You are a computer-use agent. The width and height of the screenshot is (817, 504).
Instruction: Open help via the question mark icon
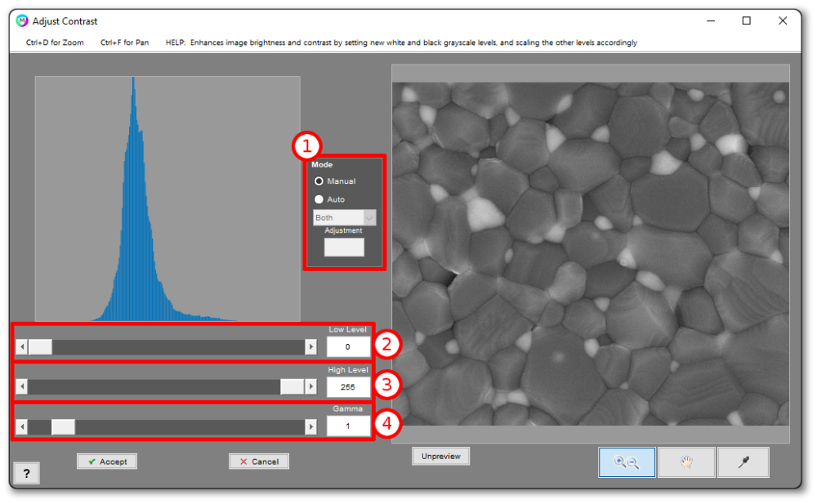pos(25,472)
